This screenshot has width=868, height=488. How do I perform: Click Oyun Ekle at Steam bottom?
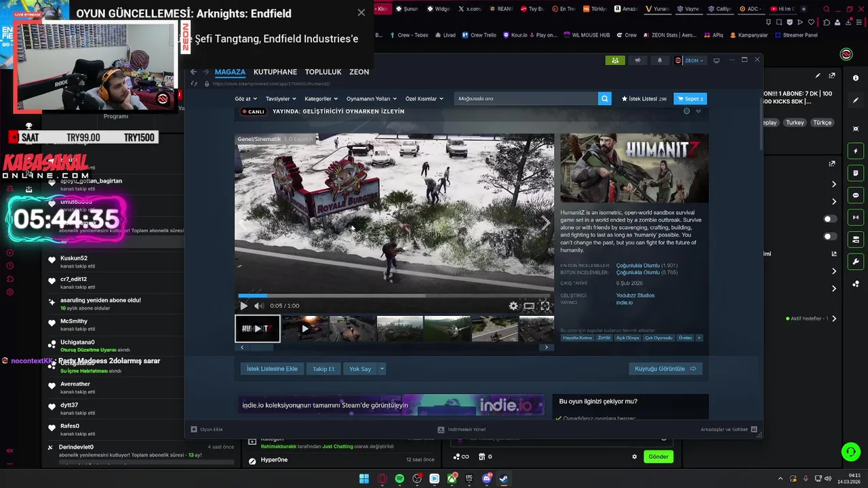[207, 429]
